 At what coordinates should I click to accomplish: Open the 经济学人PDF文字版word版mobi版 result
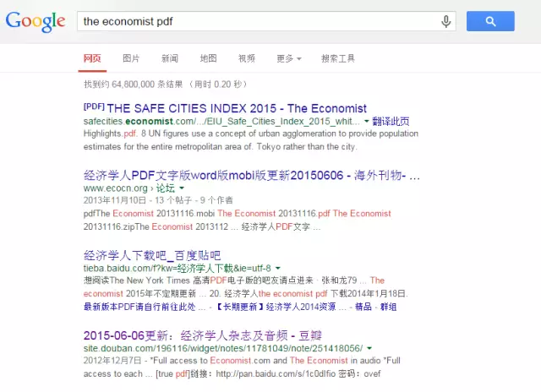tap(252, 175)
